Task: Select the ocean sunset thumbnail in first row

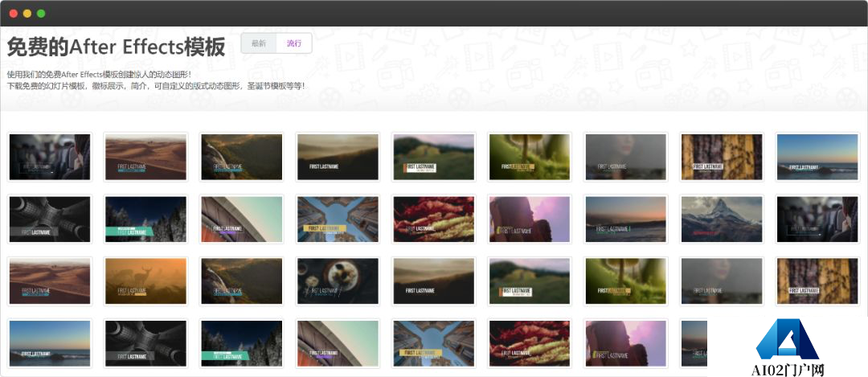Action: tap(818, 157)
